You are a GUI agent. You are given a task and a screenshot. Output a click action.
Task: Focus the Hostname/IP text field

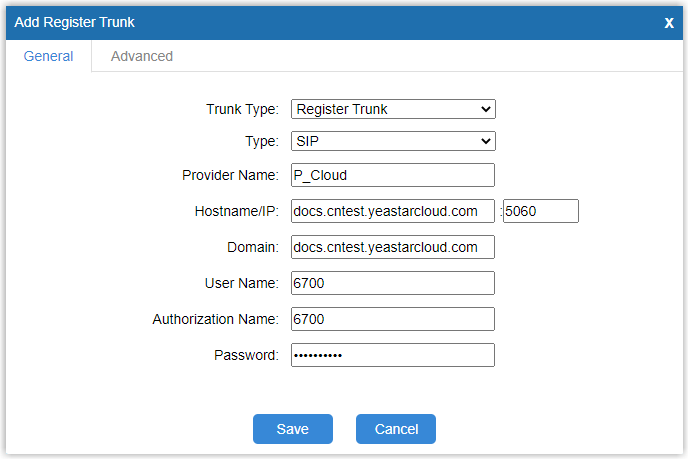click(x=393, y=211)
